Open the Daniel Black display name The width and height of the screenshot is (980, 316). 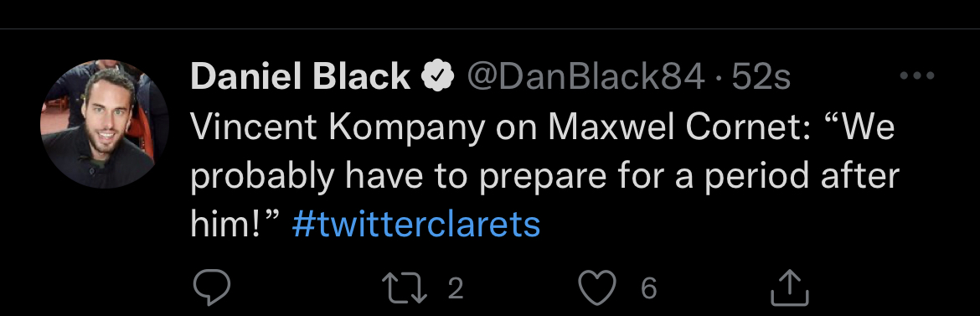300,77
